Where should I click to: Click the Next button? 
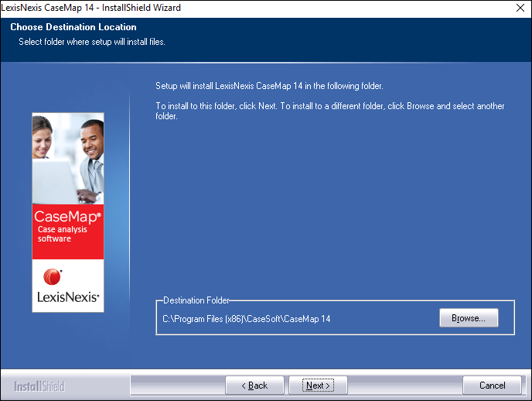coord(318,385)
